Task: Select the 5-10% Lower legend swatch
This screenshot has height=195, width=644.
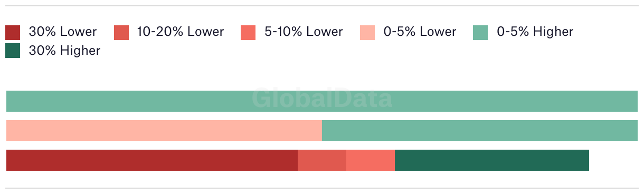Action: click(x=248, y=32)
